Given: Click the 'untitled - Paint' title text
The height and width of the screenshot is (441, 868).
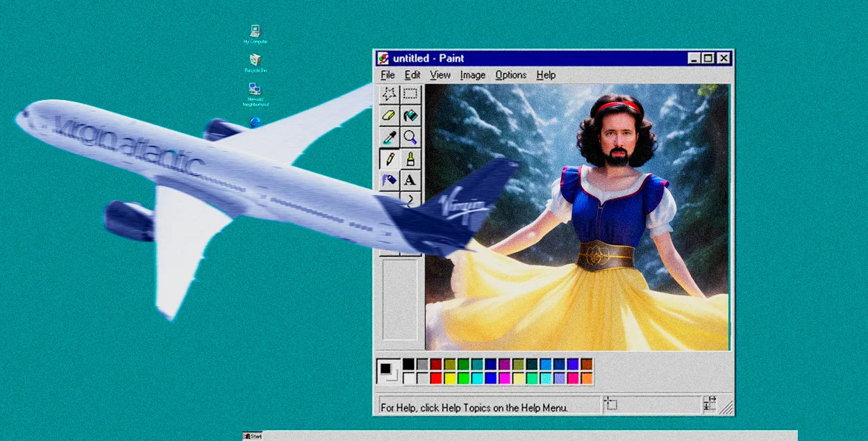Looking at the screenshot, I should pos(428,58).
